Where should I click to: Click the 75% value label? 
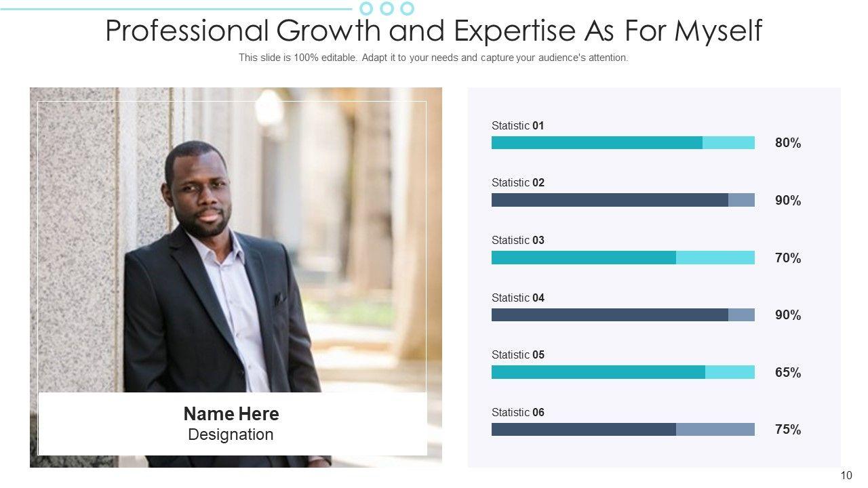[x=788, y=430]
